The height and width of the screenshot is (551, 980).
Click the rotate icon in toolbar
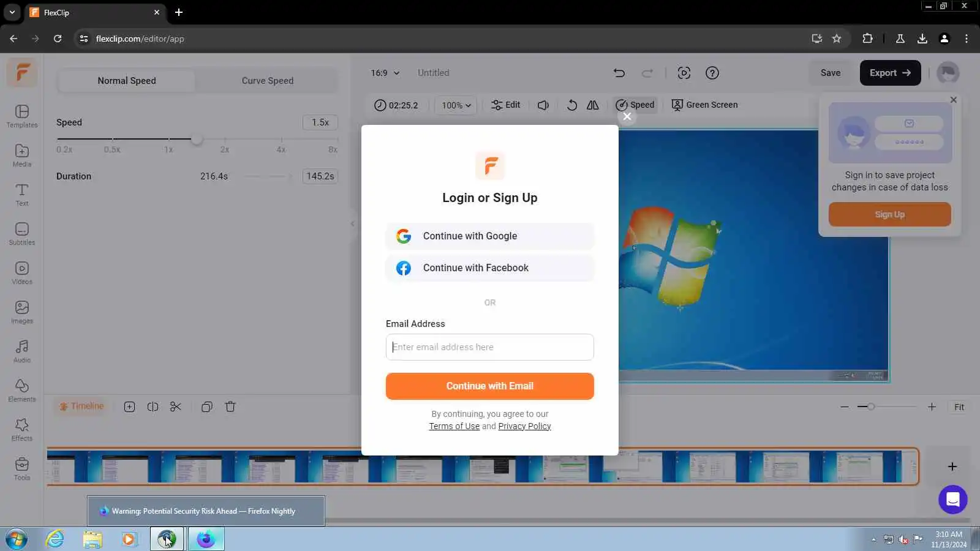coord(572,105)
